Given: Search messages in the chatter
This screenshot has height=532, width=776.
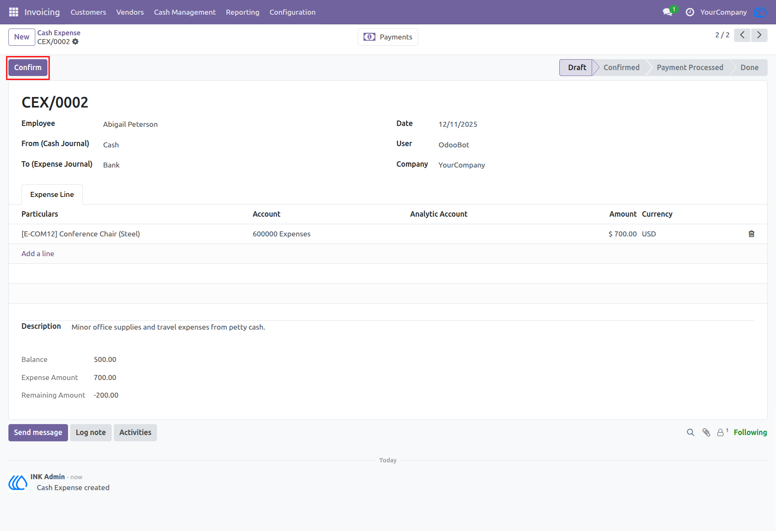Looking at the screenshot, I should click(x=690, y=432).
